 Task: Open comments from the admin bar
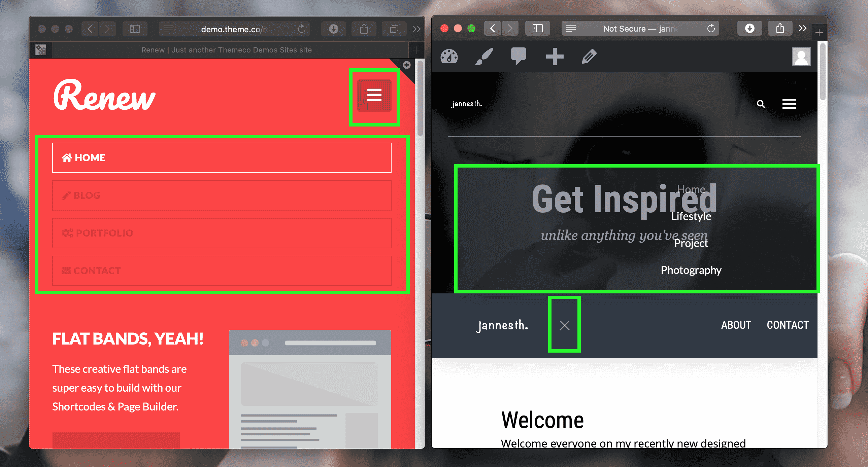point(519,56)
